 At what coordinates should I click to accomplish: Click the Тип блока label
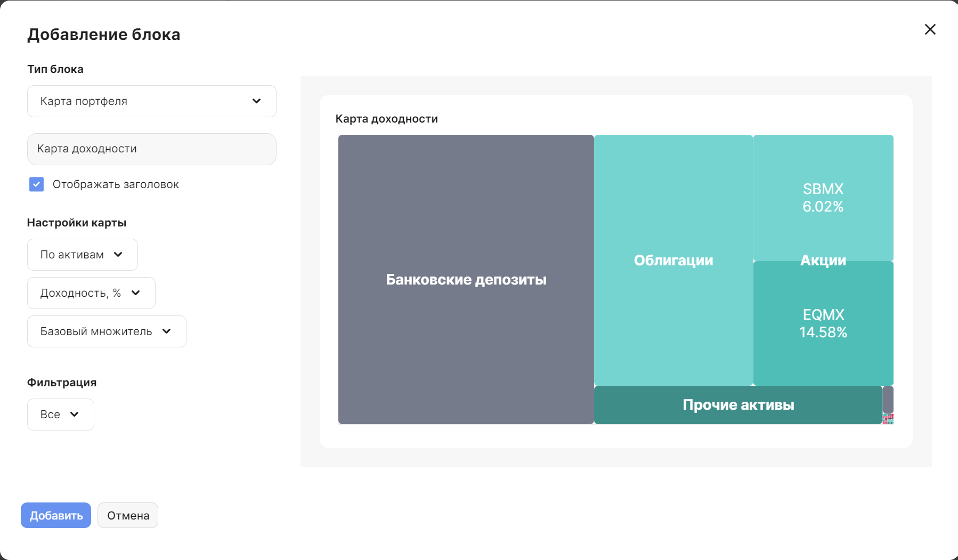(x=55, y=69)
